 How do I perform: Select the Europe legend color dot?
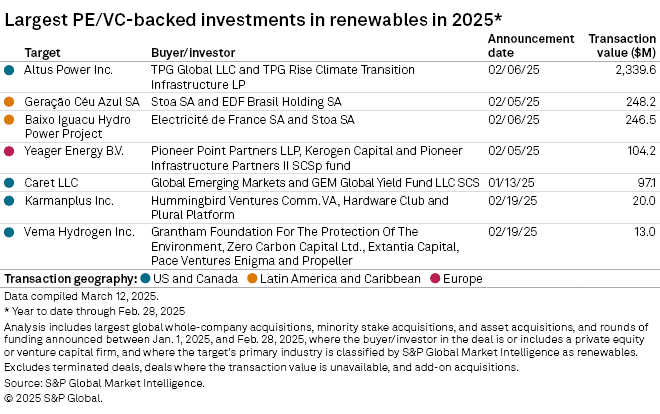[433, 278]
